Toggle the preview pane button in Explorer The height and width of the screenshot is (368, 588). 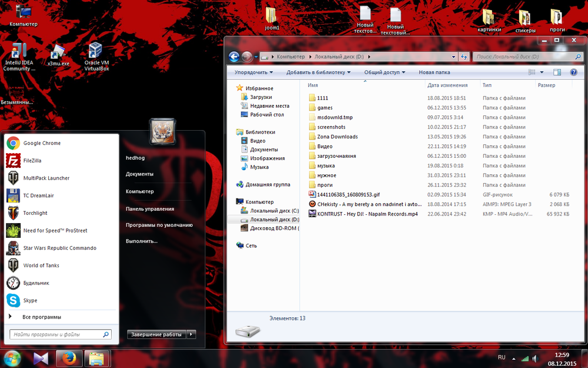557,72
